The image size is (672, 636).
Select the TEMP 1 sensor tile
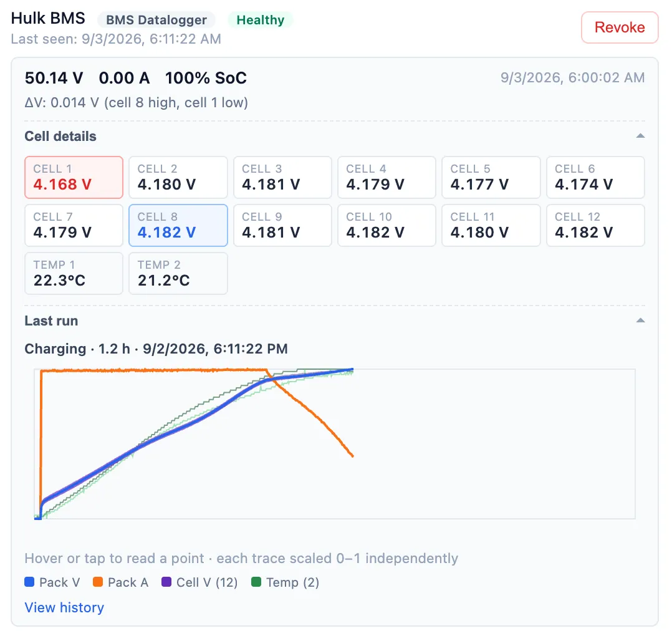click(74, 274)
